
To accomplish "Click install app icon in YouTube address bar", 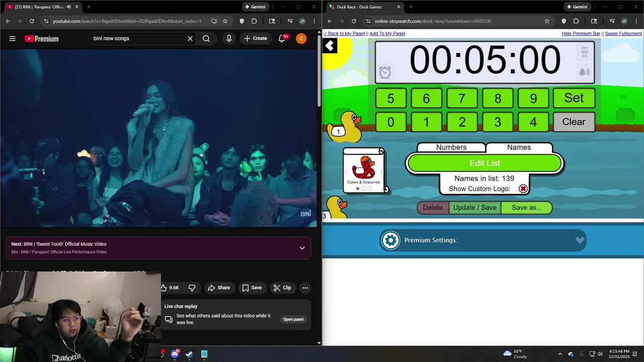I will point(214,21).
